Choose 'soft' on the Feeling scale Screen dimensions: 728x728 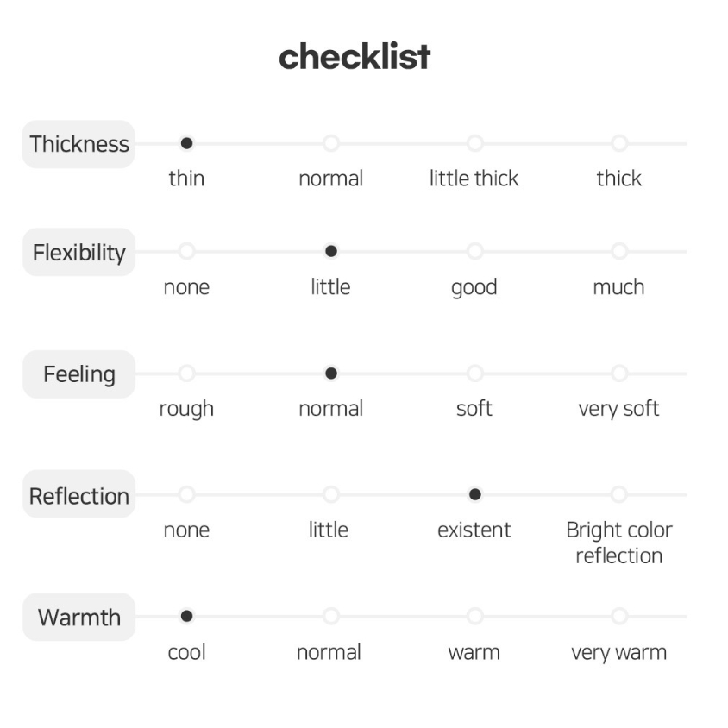click(475, 373)
